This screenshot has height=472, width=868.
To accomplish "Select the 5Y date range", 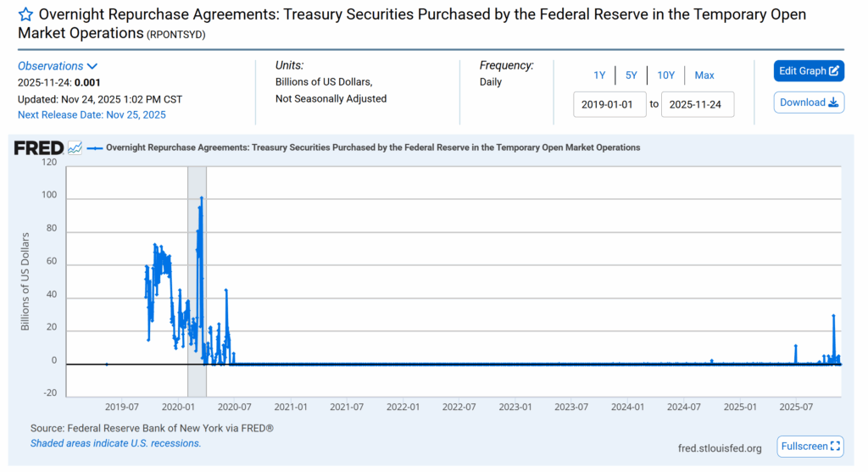I will (632, 75).
